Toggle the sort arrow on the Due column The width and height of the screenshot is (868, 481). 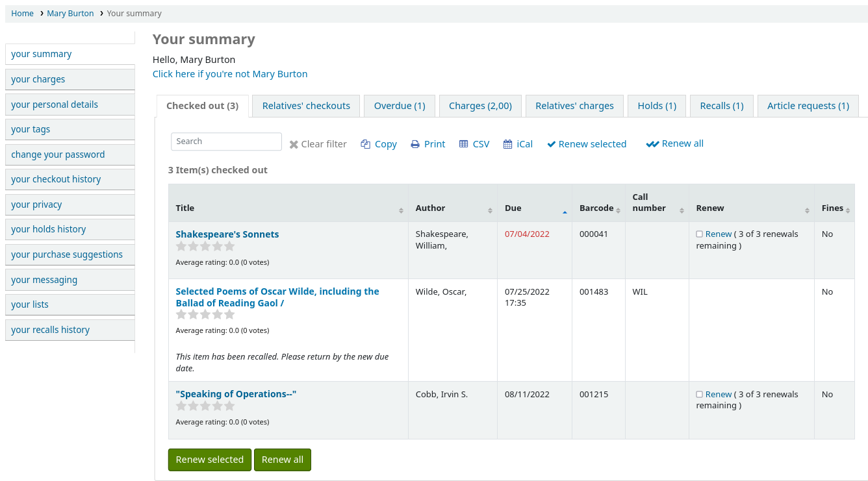(565, 211)
